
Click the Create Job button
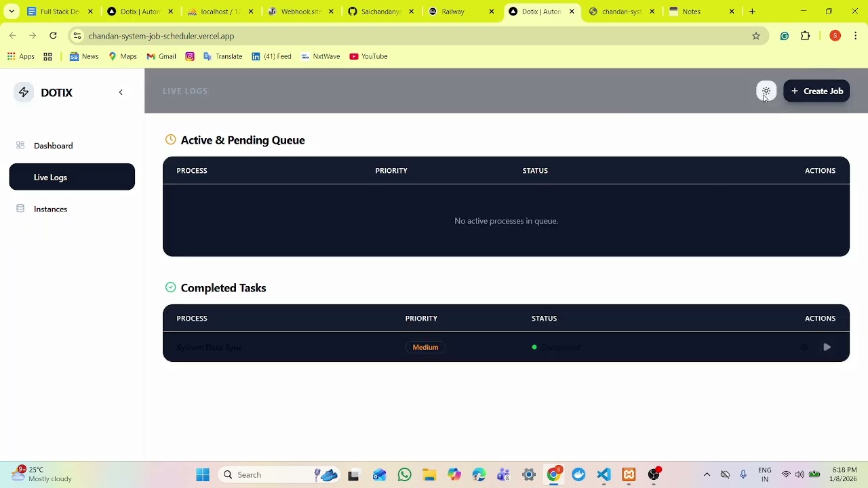(816, 91)
